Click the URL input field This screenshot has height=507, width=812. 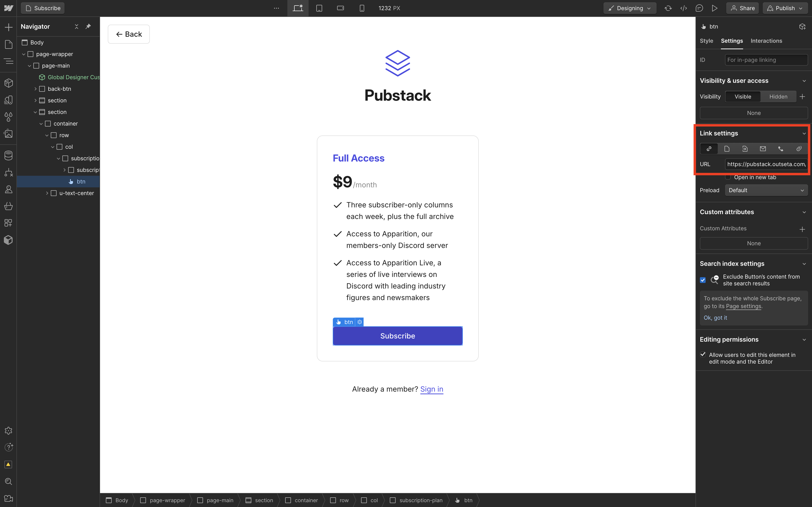[766, 164]
